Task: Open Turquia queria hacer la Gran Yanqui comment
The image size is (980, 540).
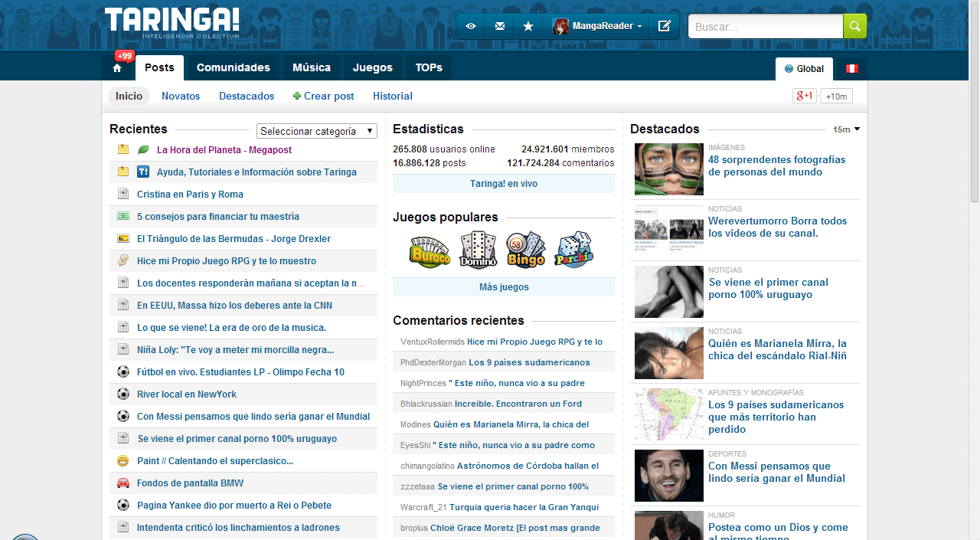Action: pyautogui.click(x=524, y=507)
